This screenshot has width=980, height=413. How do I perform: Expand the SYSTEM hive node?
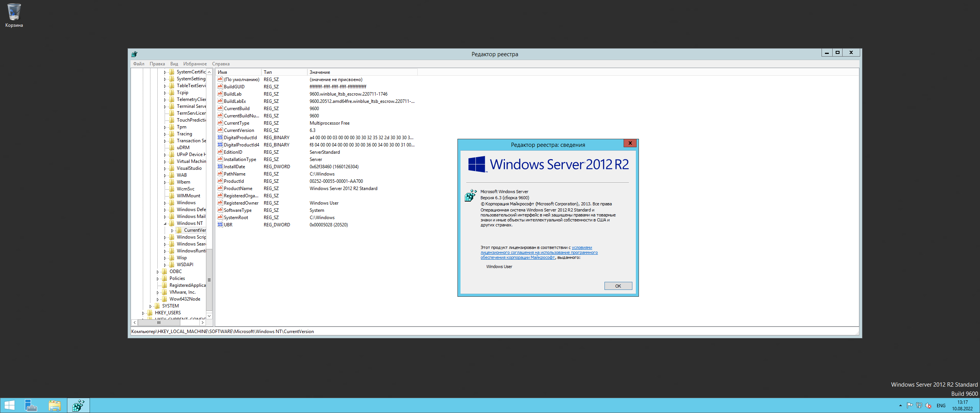pyautogui.click(x=150, y=306)
